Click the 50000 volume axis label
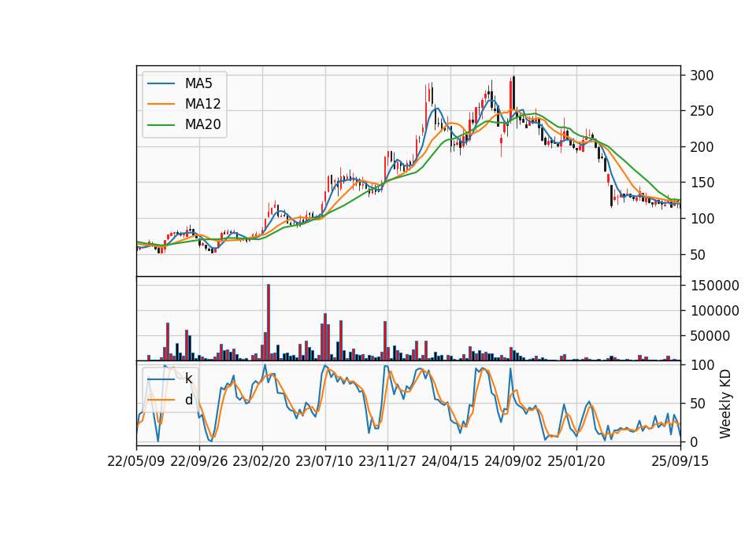Screen dimensions: 756x543 click(710, 336)
